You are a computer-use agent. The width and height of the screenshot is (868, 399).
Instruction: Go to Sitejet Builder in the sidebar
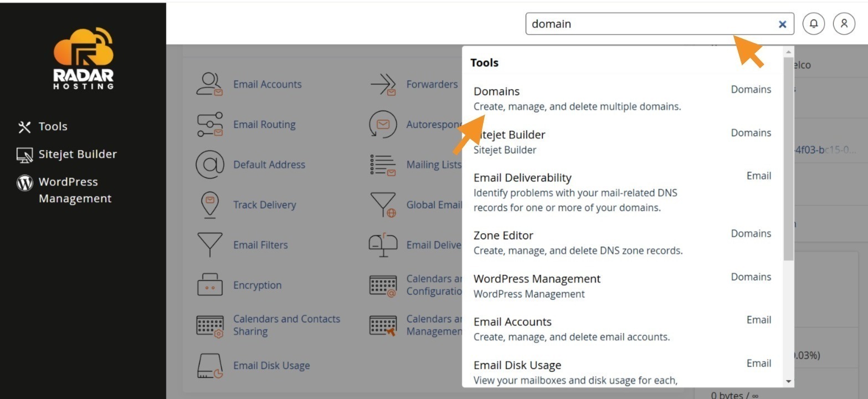(67, 154)
